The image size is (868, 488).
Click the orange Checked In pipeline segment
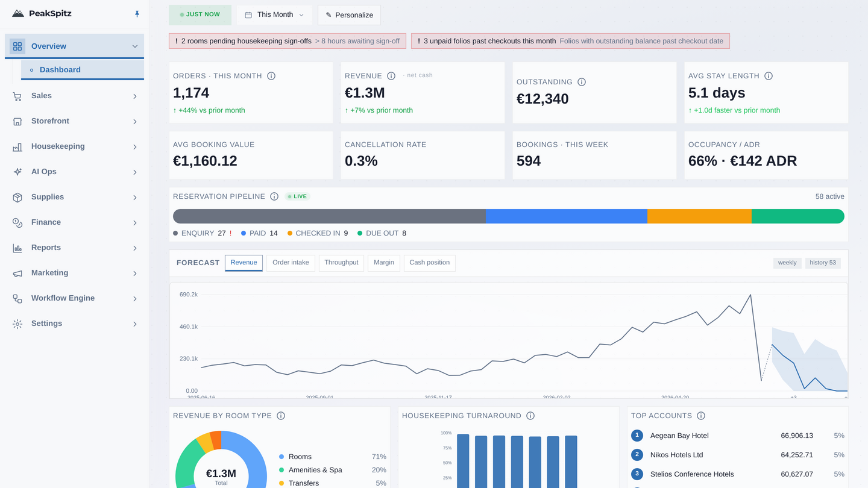(x=699, y=216)
